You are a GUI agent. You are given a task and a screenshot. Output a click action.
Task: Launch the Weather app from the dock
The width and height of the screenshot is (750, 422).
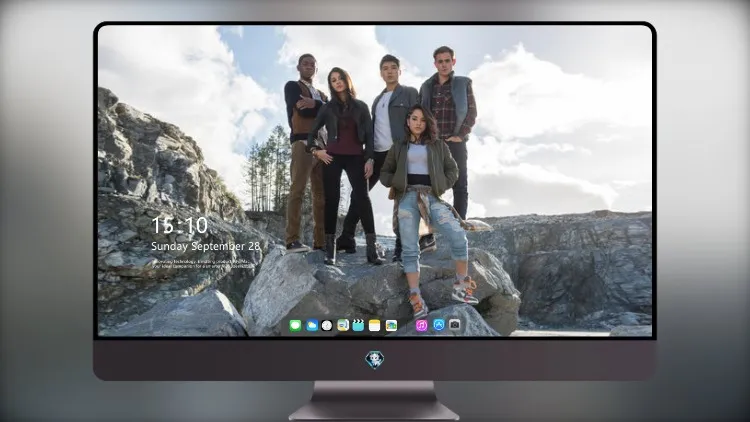311,326
